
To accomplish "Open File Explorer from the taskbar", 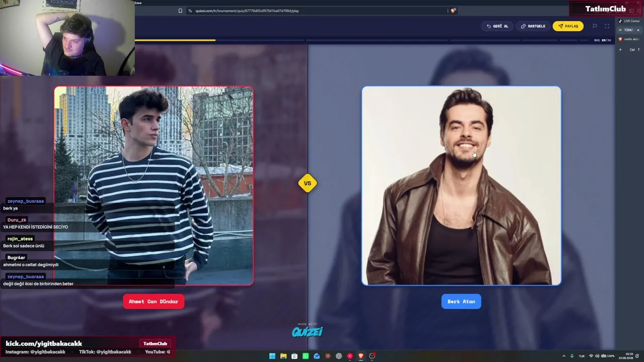I will [283, 356].
